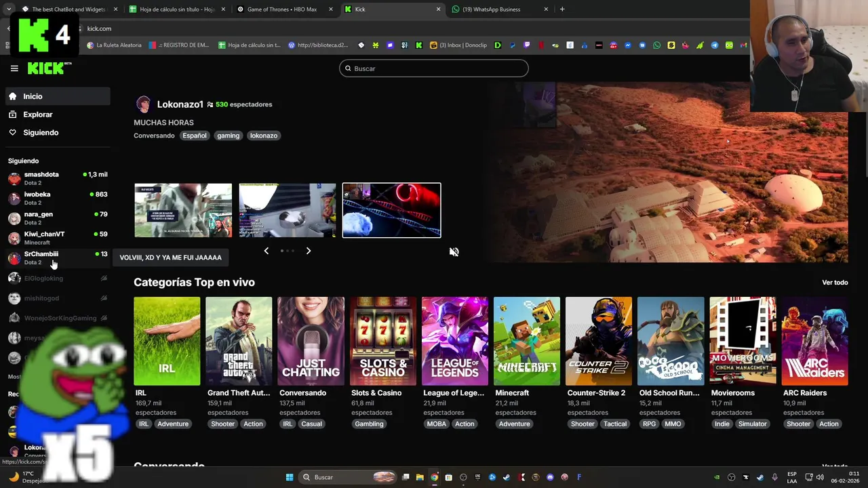The height and width of the screenshot is (488, 868).
Task: Open iwobeka channel in following list
Action: [58, 198]
